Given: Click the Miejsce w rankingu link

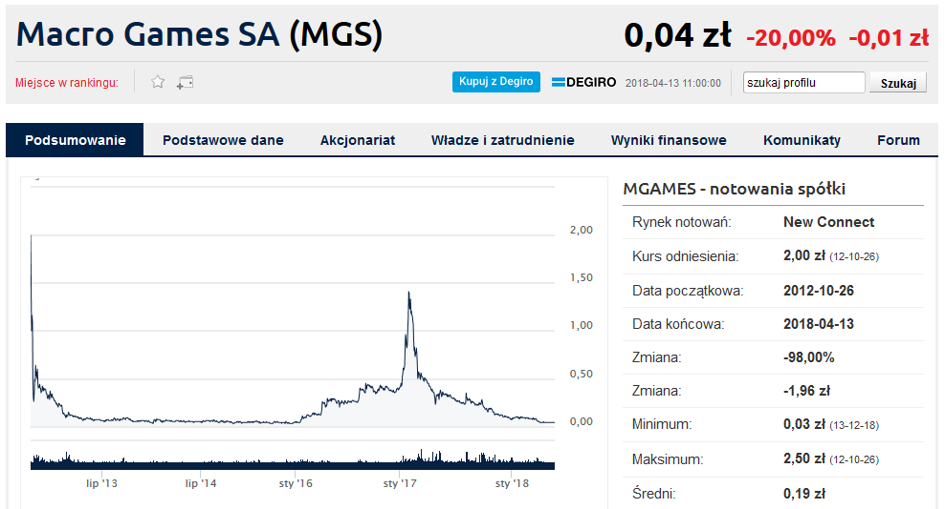Looking at the screenshot, I should [x=67, y=83].
